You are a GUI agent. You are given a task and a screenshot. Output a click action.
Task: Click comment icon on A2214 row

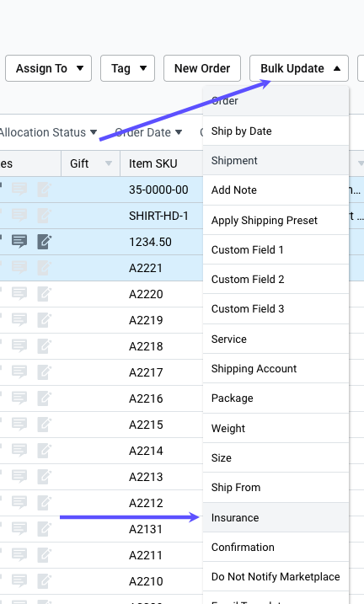click(19, 451)
